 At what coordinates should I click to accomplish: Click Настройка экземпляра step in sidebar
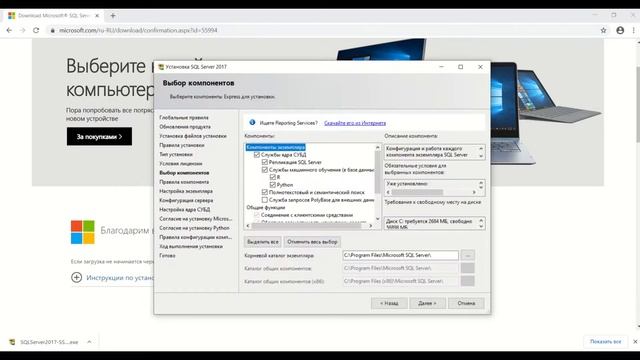pyautogui.click(x=186, y=191)
